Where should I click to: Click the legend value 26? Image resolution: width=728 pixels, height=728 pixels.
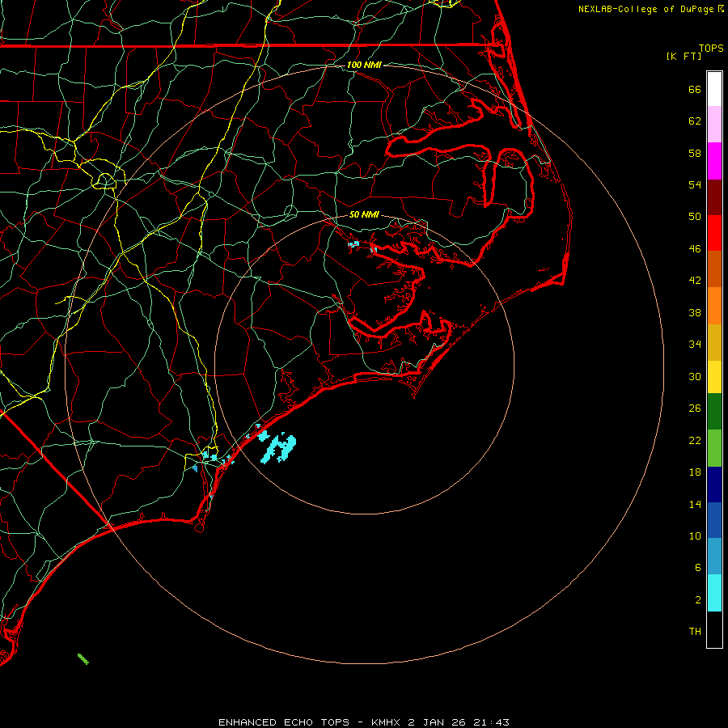pos(695,408)
